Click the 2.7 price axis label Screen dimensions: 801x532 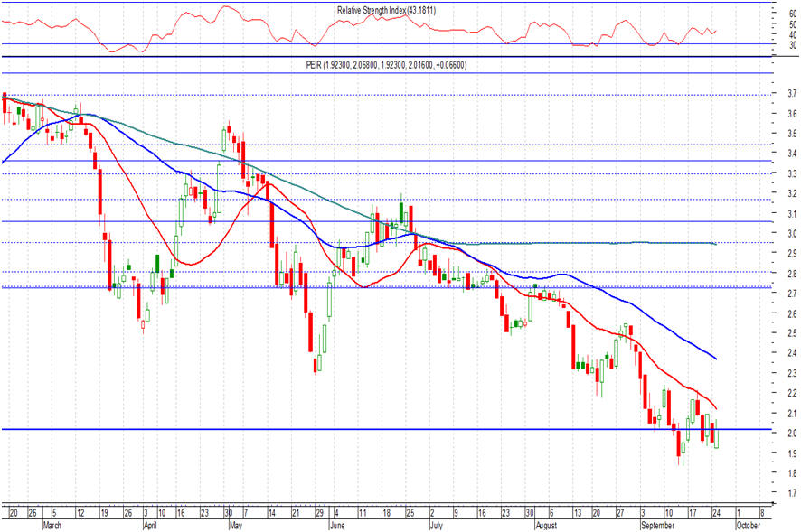792,294
